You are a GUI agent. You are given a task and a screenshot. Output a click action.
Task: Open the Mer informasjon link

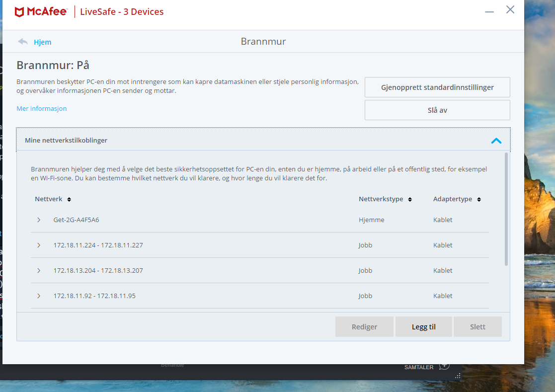41,109
